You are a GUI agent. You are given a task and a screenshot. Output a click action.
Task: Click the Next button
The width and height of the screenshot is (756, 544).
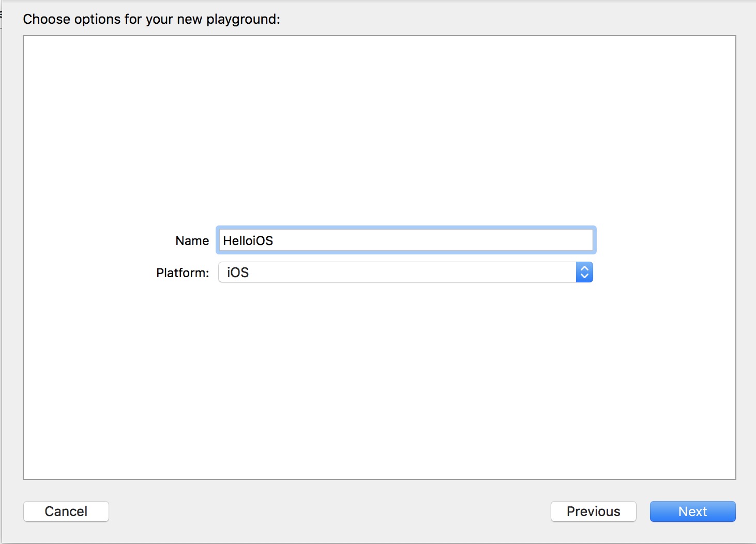pyautogui.click(x=692, y=511)
